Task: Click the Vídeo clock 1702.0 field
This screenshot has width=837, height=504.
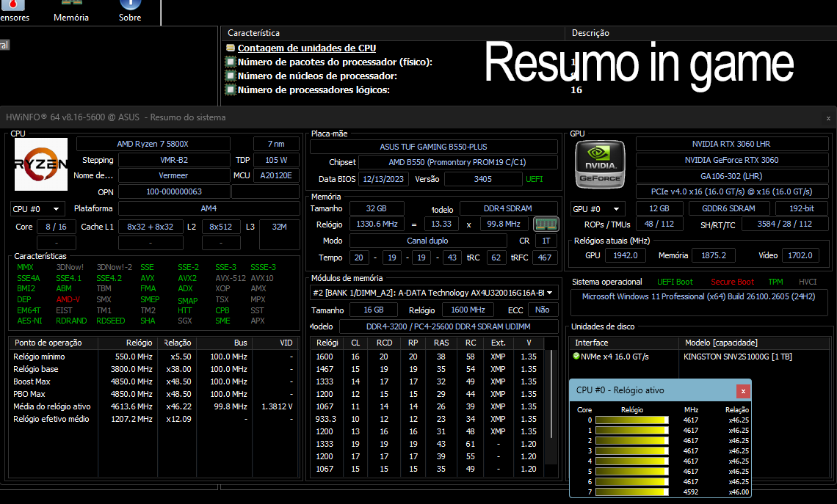Action: point(800,255)
